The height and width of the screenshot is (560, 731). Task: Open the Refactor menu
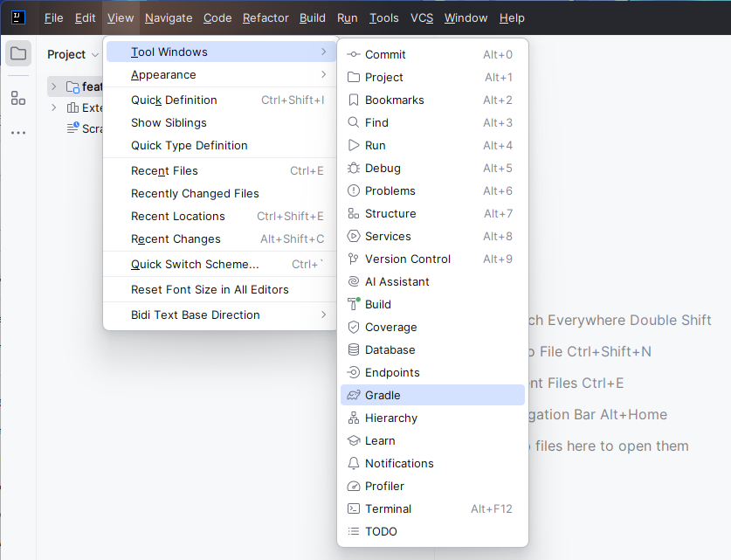(266, 17)
